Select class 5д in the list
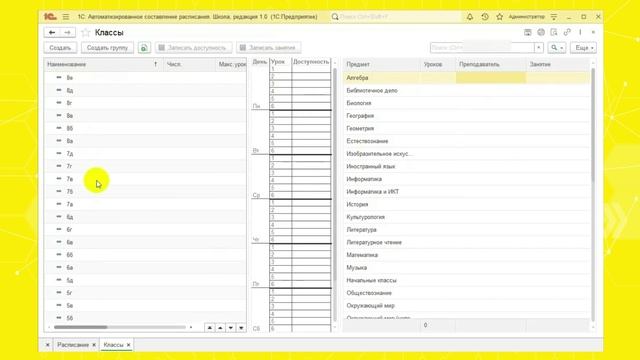 tap(145, 280)
